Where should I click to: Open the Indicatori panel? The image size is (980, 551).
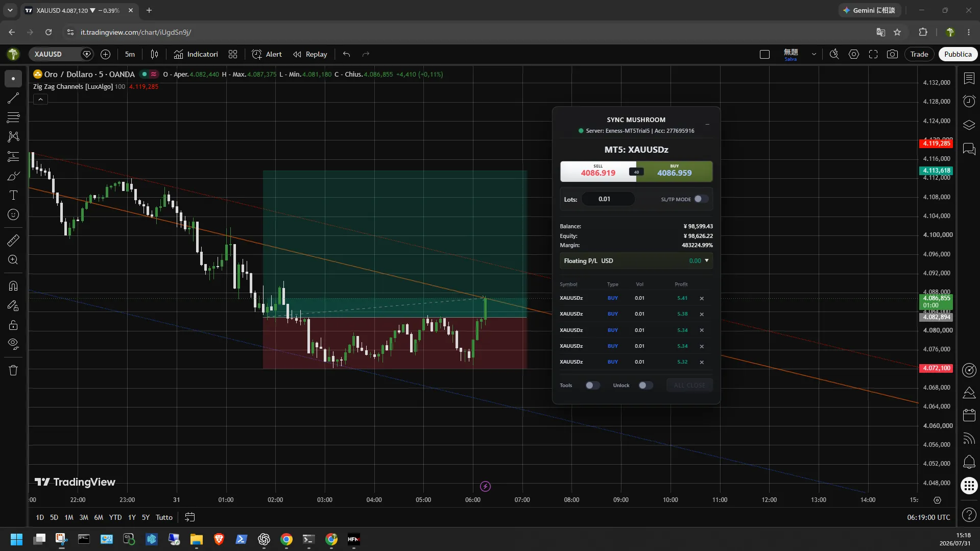click(x=196, y=54)
